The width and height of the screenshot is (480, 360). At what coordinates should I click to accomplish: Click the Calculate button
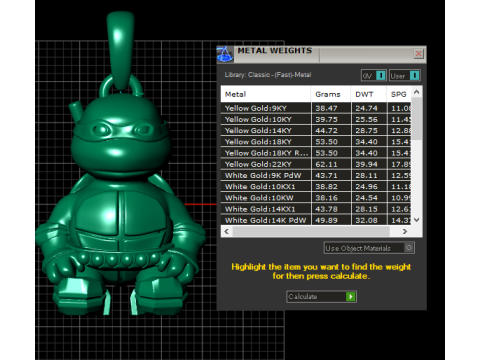[x=321, y=296]
